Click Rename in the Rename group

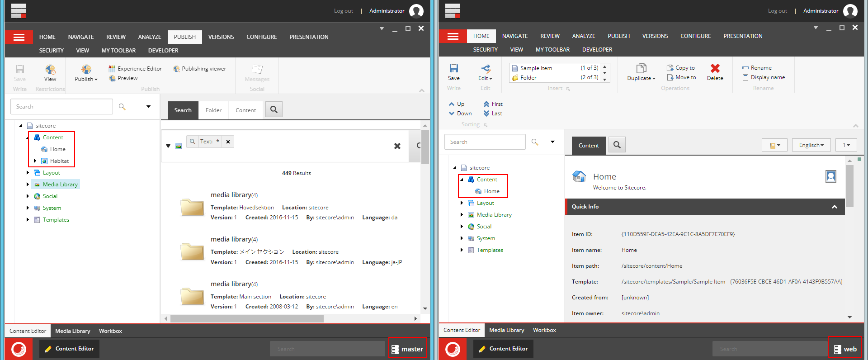tap(757, 68)
